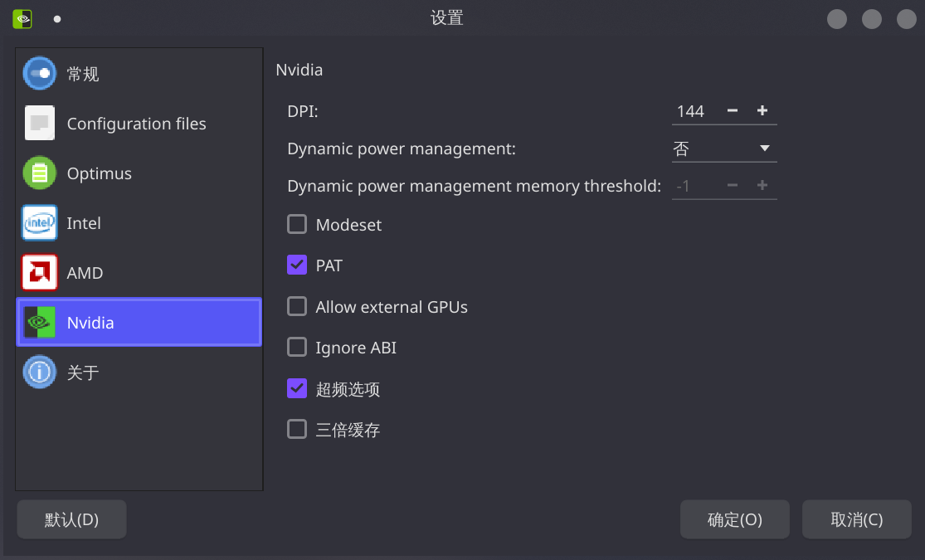
Task: Select the AMD logo icon
Action: (x=40, y=273)
